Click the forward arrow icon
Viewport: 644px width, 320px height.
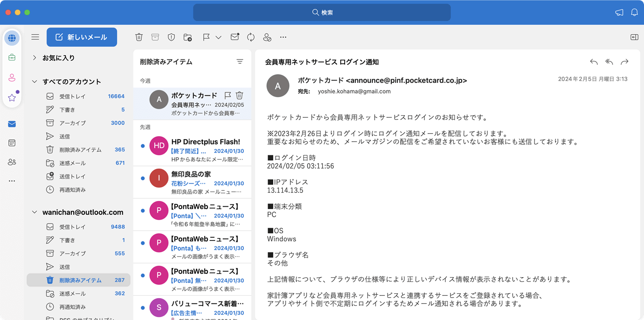click(x=624, y=62)
